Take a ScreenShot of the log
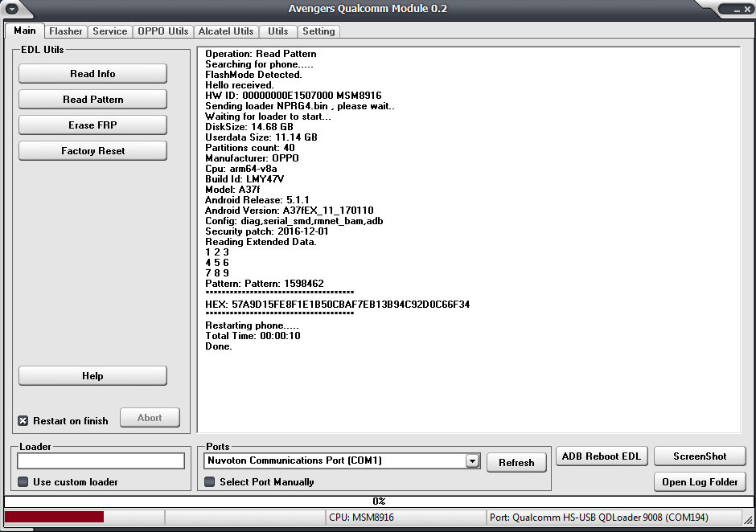 [700, 456]
